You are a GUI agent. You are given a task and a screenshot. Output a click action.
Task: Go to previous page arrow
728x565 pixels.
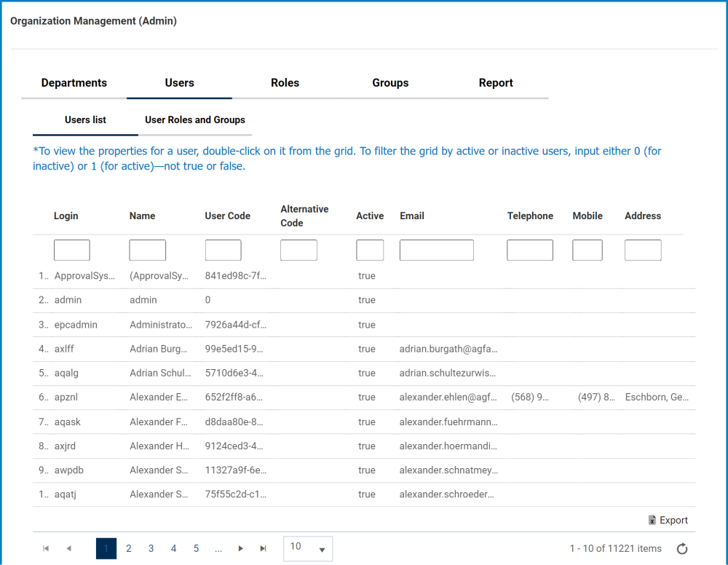(x=68, y=548)
